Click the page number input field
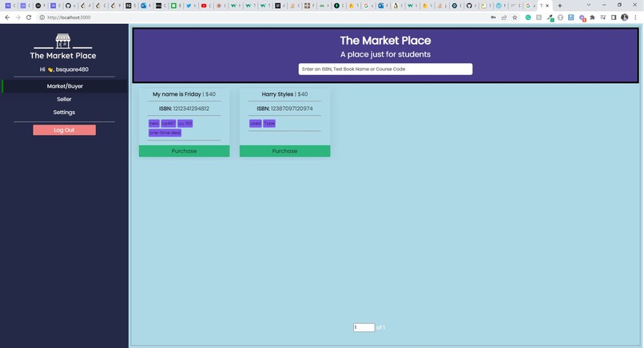 point(364,327)
